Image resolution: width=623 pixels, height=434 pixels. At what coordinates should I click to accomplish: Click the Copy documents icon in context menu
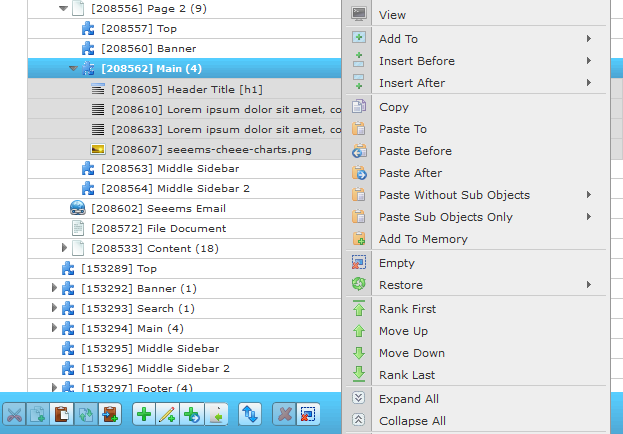point(359,106)
